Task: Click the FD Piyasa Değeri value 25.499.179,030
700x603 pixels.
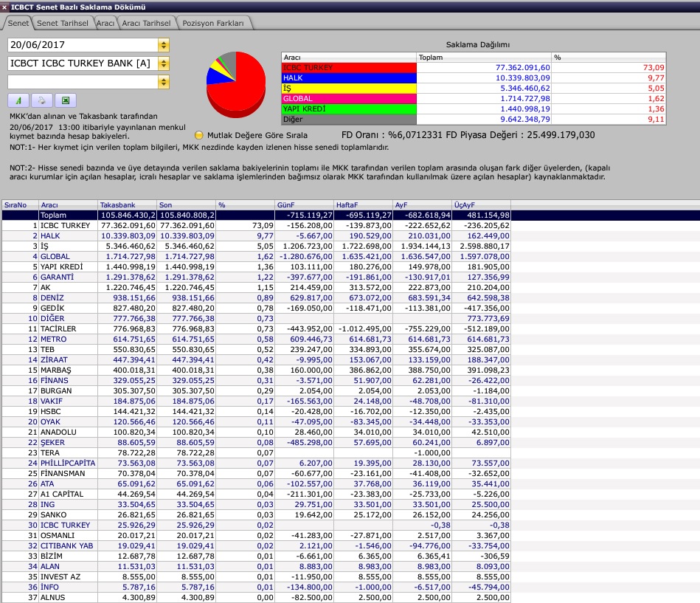Action: pos(561,135)
